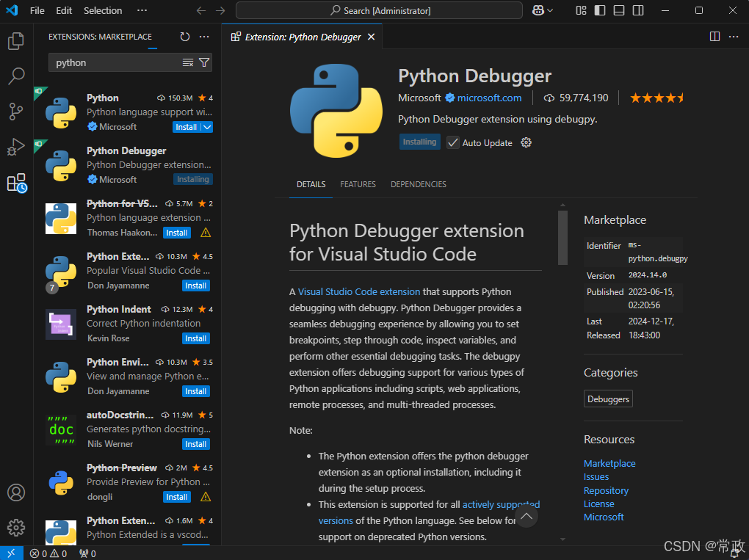Image resolution: width=749 pixels, height=560 pixels.
Task: Switch to the FEATURES tab
Action: tap(358, 184)
